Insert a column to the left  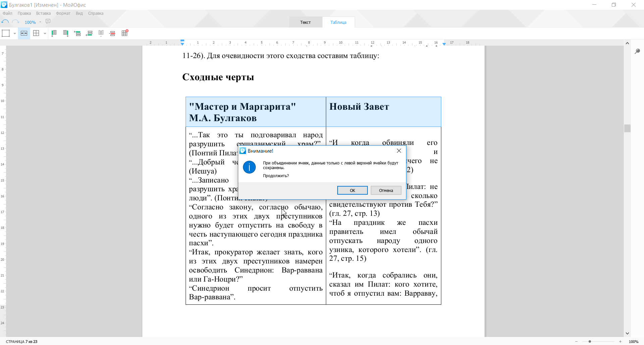[54, 33]
